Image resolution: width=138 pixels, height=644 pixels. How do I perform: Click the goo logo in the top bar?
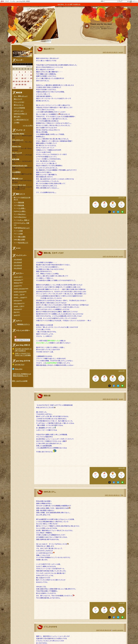[2, 1]
